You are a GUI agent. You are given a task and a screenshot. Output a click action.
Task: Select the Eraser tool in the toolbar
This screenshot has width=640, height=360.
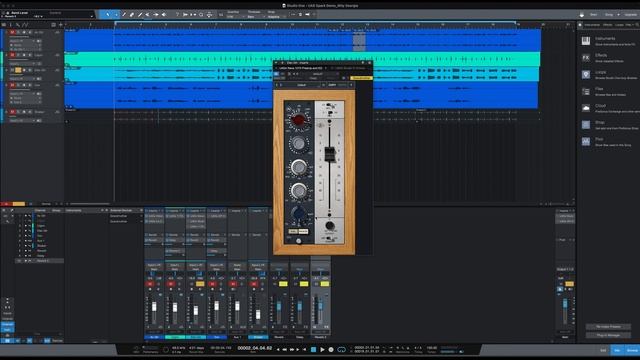click(132, 15)
